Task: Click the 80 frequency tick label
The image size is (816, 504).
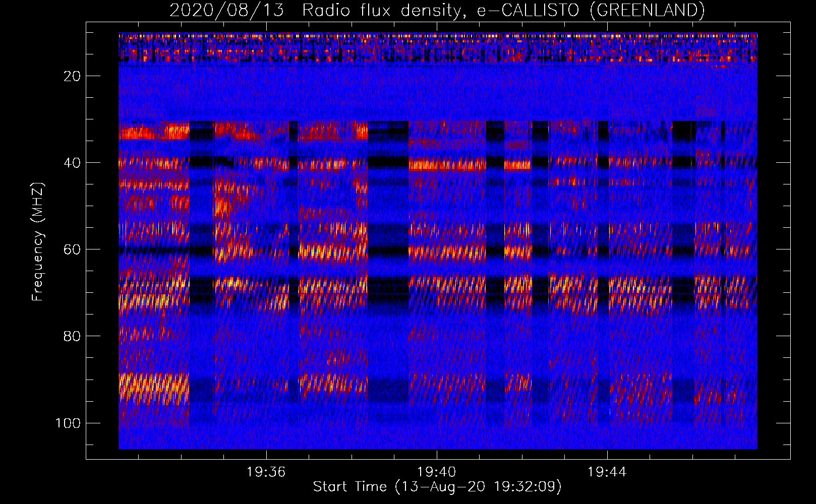Action: click(72, 336)
